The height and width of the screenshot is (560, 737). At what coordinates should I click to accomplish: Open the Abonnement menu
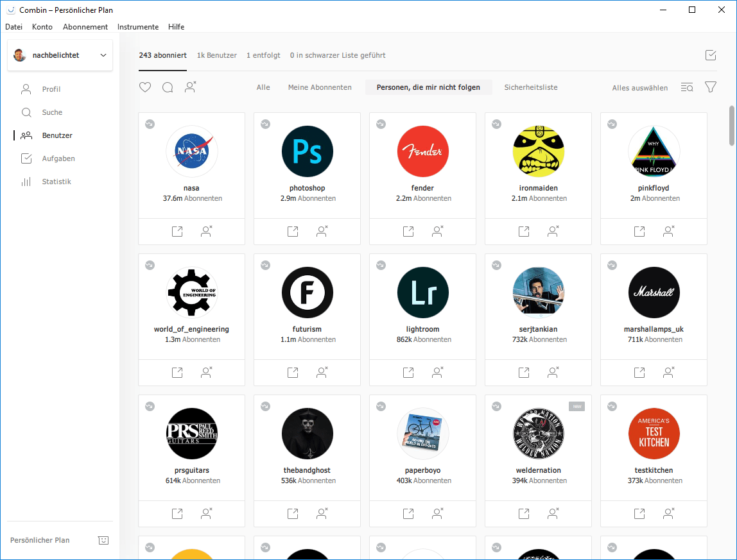coord(85,27)
